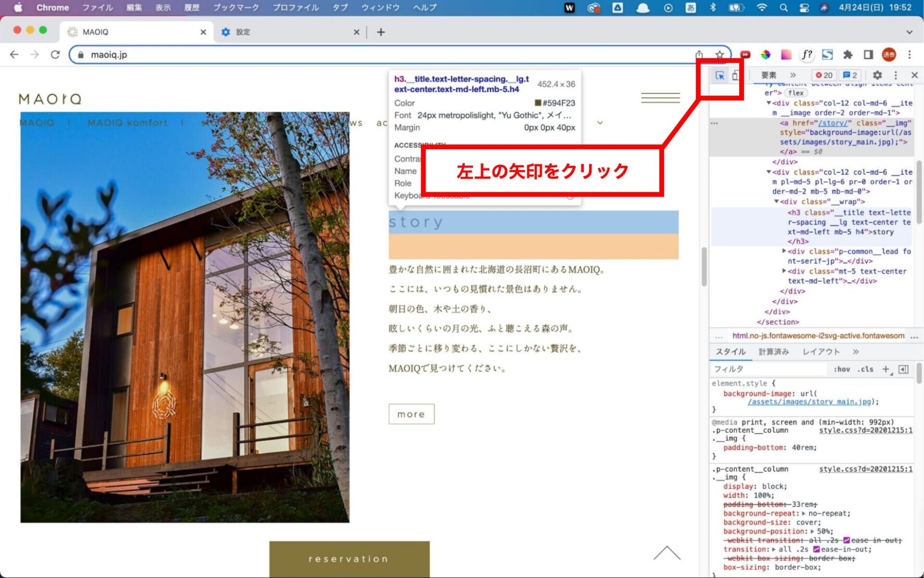The width and height of the screenshot is (924, 578).
Task: Open the Apple menu
Action: [x=18, y=7]
